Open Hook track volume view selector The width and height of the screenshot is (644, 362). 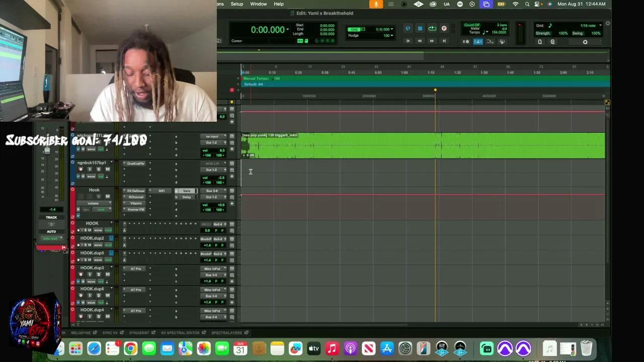pos(93,203)
